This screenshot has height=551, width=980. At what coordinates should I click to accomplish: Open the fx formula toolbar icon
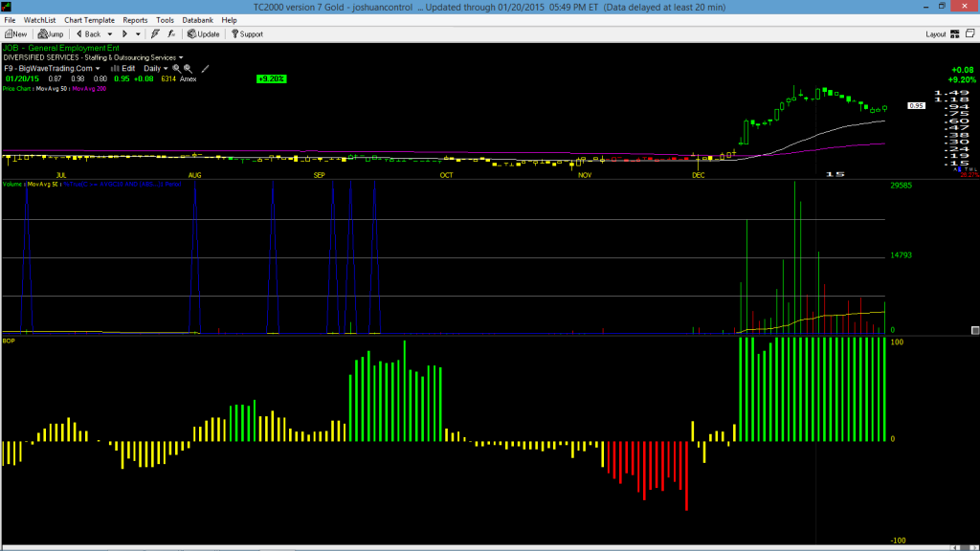171,34
